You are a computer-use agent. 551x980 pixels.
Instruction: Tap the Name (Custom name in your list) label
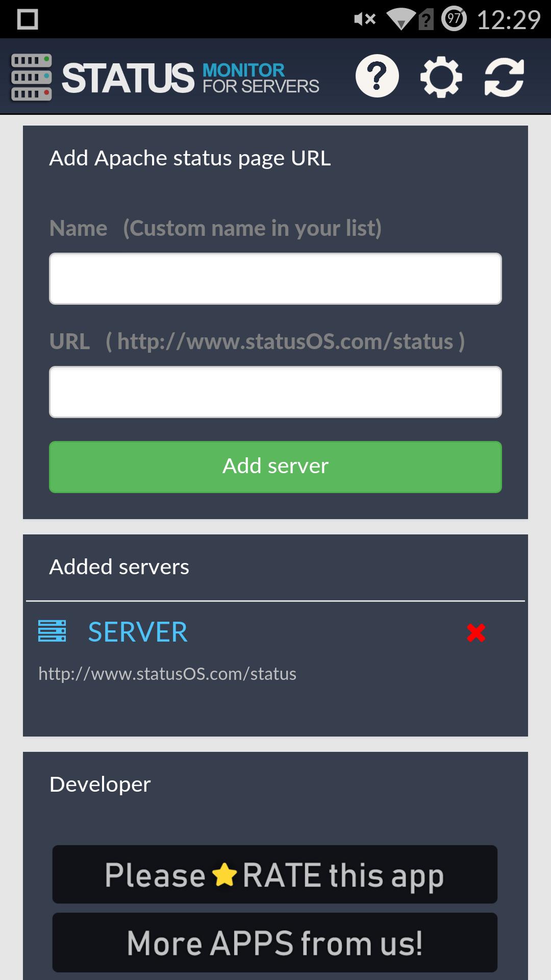click(x=215, y=228)
